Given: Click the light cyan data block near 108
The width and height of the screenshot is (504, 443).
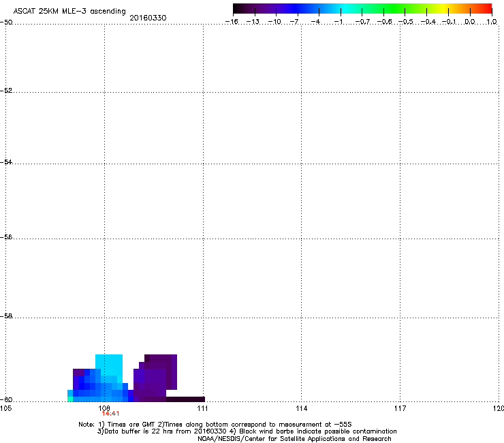Looking at the screenshot, I should pyautogui.click(x=109, y=365).
